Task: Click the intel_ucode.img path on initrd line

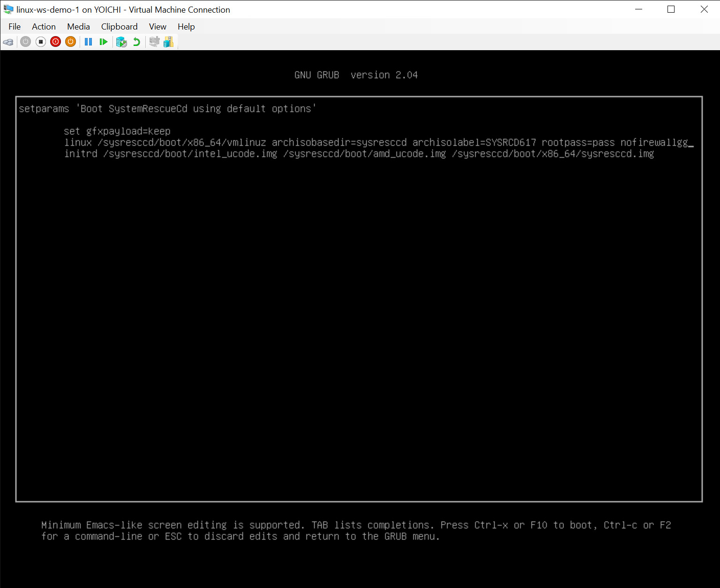Action: pos(190,154)
